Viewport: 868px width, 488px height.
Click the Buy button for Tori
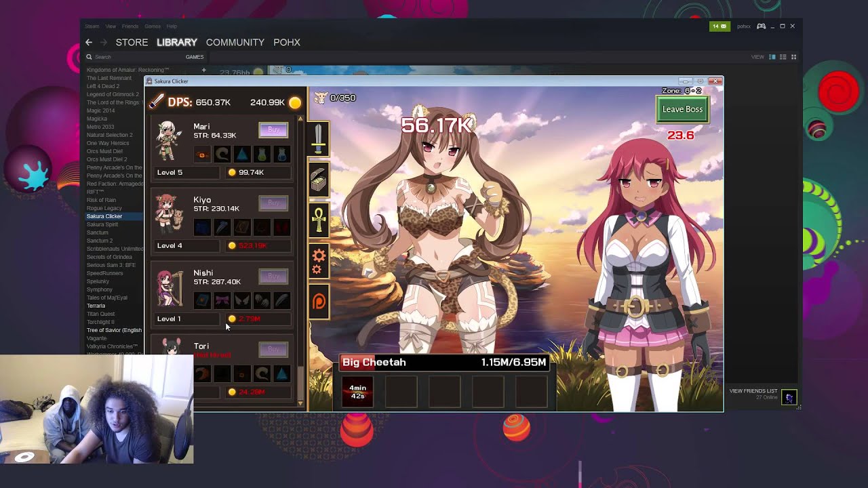[273, 349]
